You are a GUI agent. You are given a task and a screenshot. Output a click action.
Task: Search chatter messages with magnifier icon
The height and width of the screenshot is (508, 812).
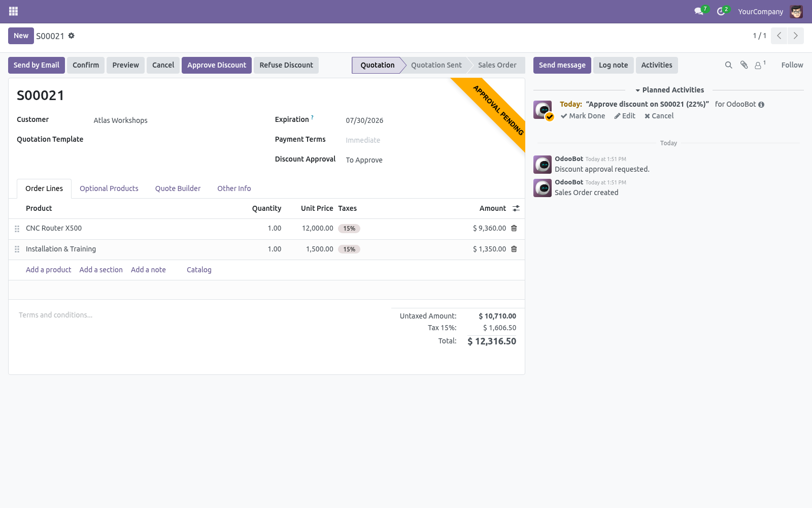coord(729,65)
